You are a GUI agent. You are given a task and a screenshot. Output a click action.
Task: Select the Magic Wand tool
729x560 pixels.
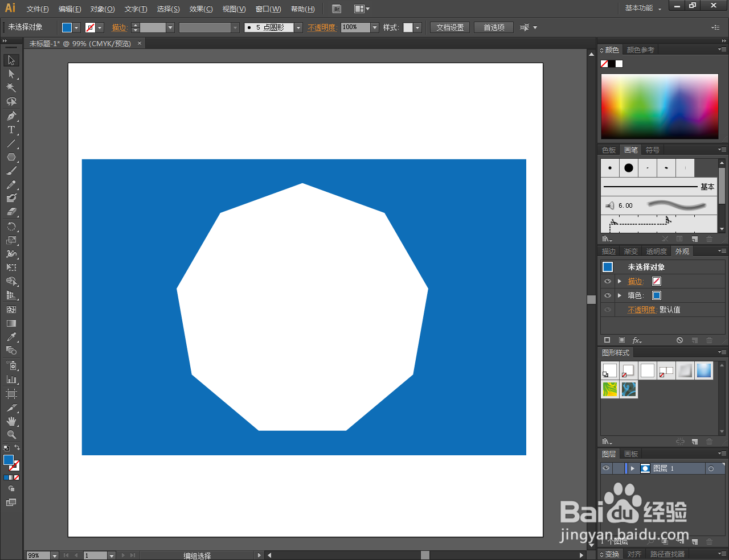tap(11, 88)
